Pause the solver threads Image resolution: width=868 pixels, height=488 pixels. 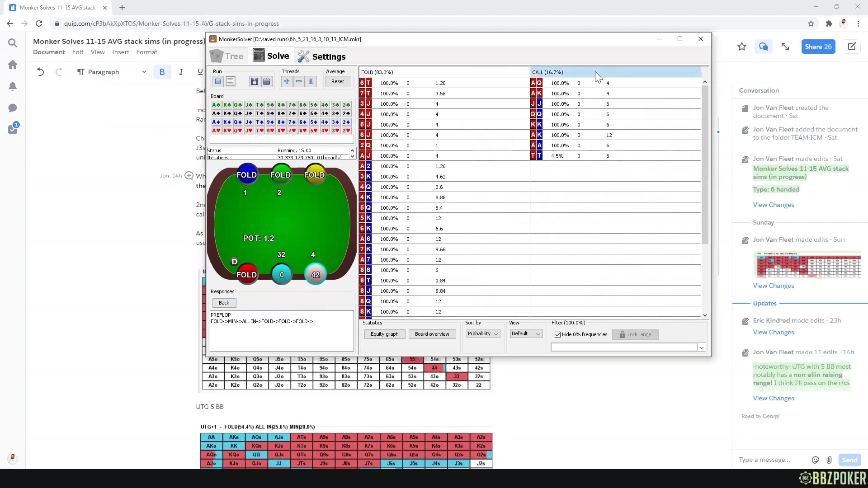click(x=311, y=81)
